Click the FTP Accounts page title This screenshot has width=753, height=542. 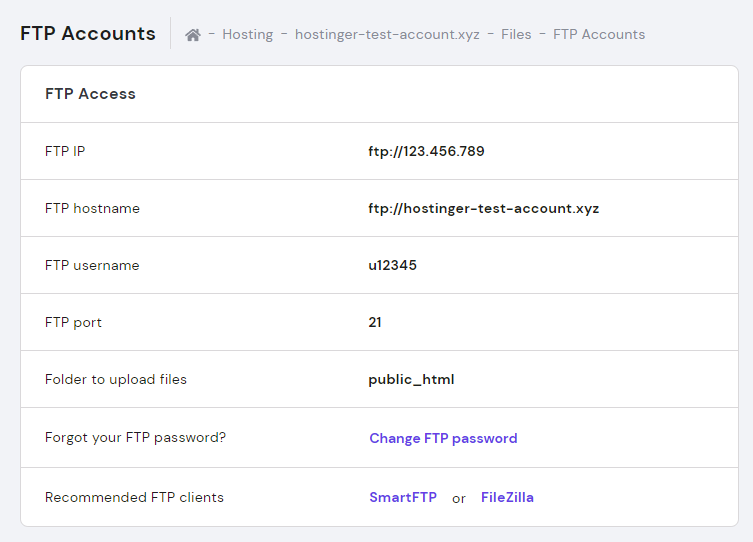click(88, 33)
